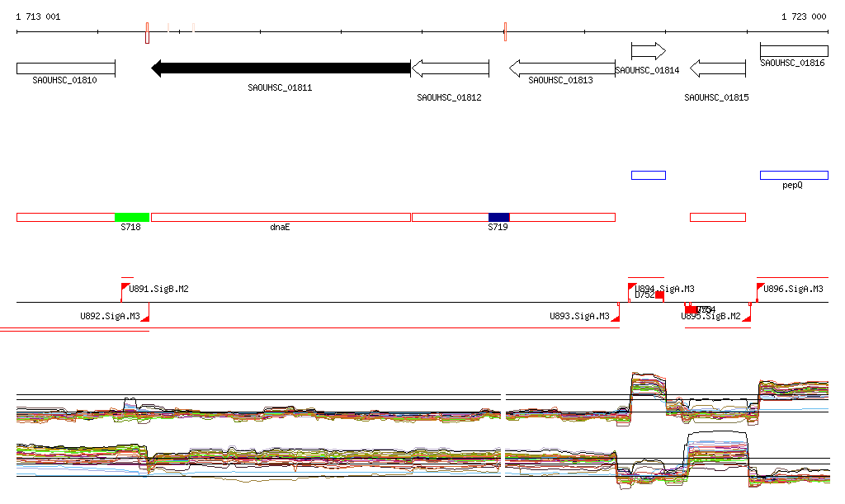Click the SAOUHSC_01813 label text

(x=560, y=80)
